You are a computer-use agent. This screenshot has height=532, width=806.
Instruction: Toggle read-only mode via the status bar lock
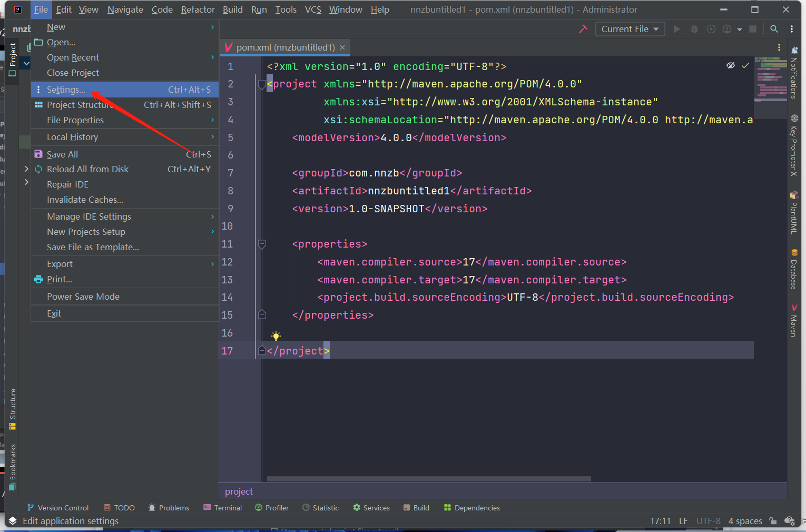tap(773, 521)
